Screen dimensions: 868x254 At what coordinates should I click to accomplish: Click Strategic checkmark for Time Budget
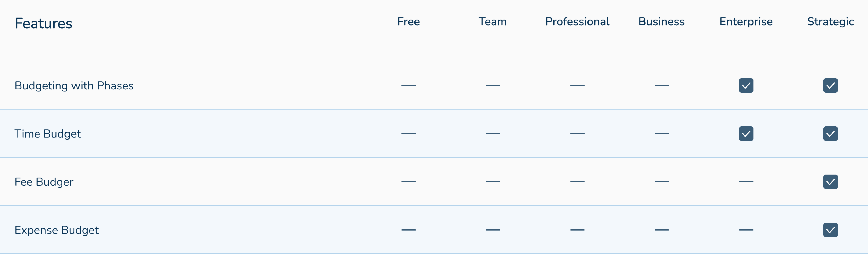830,134
